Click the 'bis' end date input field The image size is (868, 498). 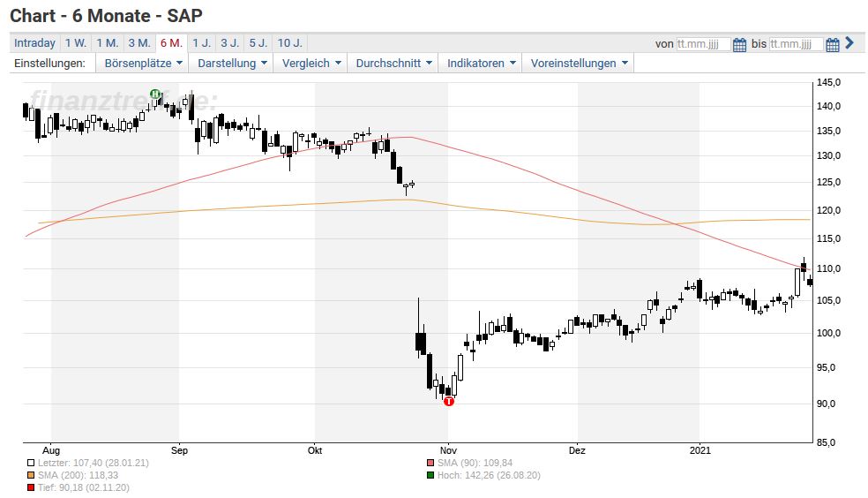pyautogui.click(x=796, y=44)
